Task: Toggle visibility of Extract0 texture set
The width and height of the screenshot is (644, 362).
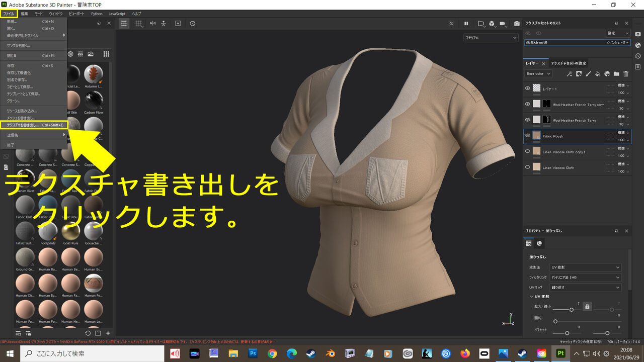Action: click(x=528, y=43)
